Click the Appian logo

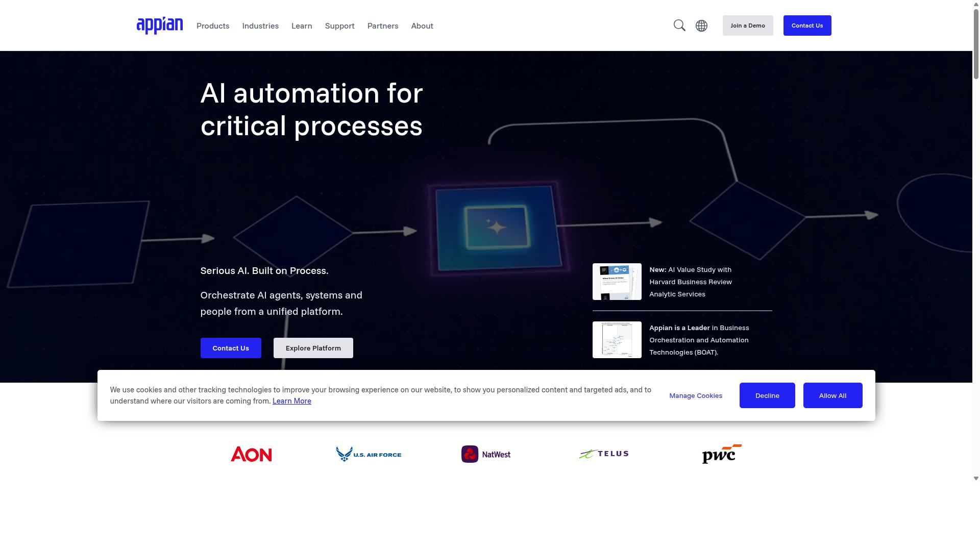coord(160,26)
